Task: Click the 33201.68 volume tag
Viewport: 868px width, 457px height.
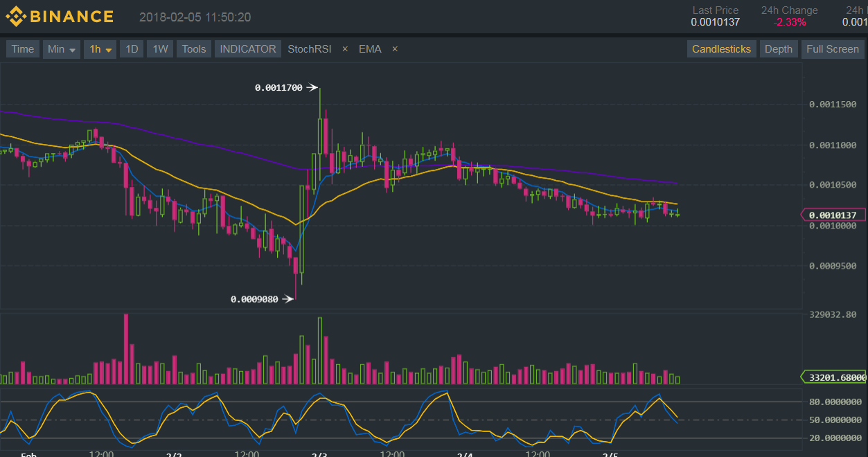Action: [833, 377]
